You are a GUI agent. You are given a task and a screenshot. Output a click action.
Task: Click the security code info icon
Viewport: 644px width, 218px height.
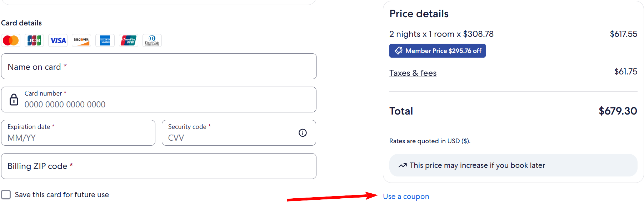pyautogui.click(x=303, y=133)
